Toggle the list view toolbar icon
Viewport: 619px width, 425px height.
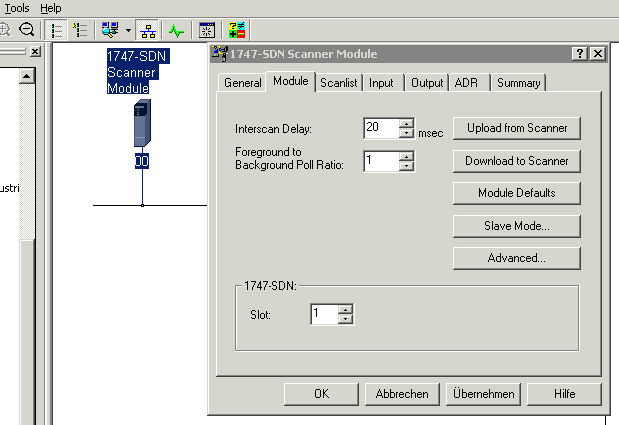tap(56, 30)
